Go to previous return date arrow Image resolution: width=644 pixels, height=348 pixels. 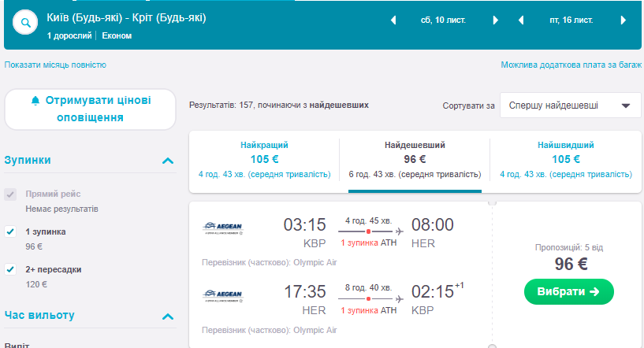click(521, 20)
